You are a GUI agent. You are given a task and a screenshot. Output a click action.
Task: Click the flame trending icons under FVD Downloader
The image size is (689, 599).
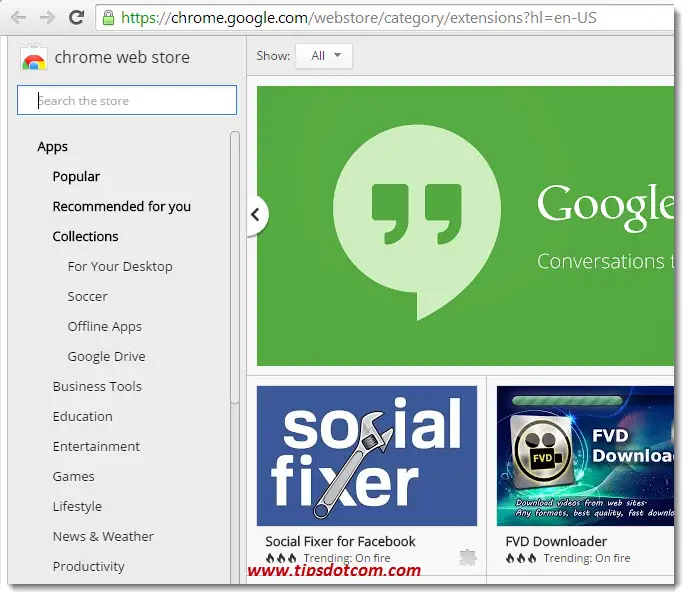coord(521,558)
